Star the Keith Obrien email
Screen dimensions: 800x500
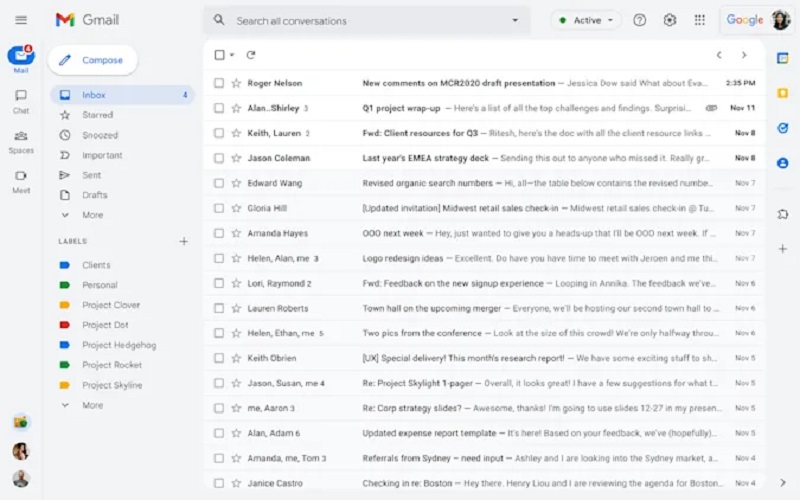click(236, 358)
